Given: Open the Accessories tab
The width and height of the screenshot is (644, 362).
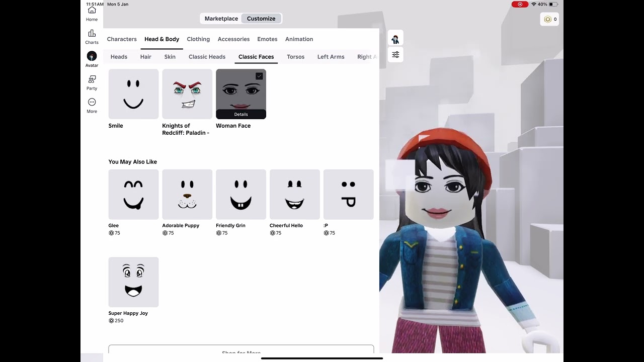Looking at the screenshot, I should point(233,39).
